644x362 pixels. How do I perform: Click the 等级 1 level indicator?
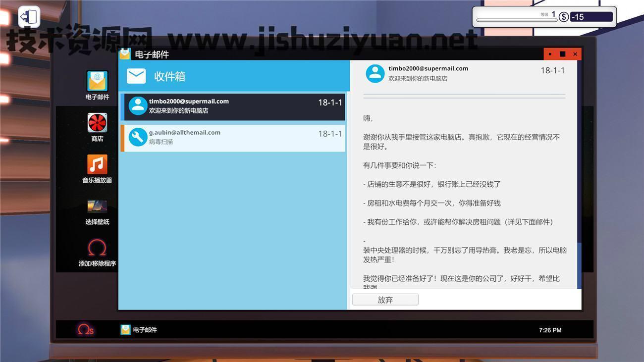click(x=548, y=14)
